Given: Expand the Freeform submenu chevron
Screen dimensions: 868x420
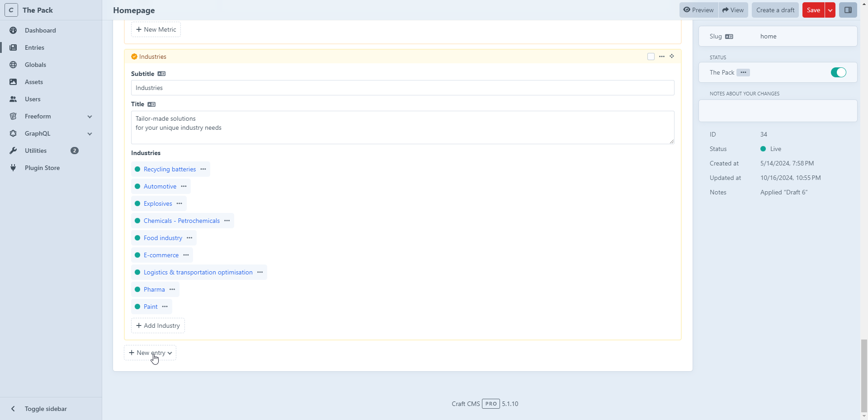Looking at the screenshot, I should tap(90, 117).
